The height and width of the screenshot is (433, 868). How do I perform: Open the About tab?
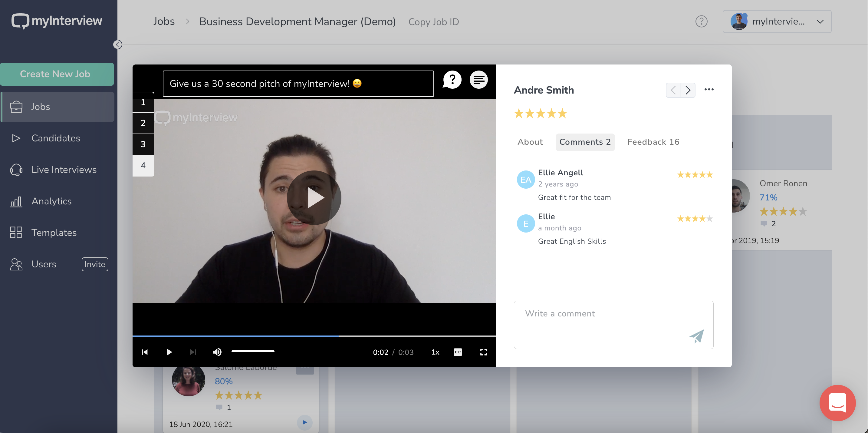530,142
